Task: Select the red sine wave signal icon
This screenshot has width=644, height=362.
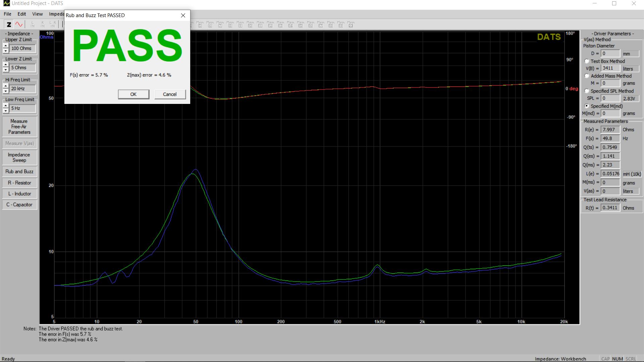Action: pos(19,24)
